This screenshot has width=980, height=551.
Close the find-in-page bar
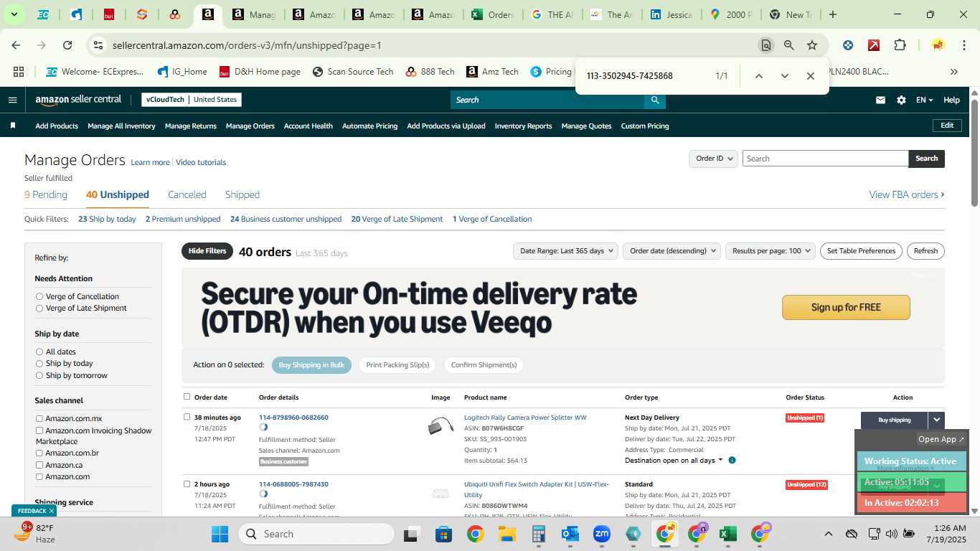click(810, 76)
